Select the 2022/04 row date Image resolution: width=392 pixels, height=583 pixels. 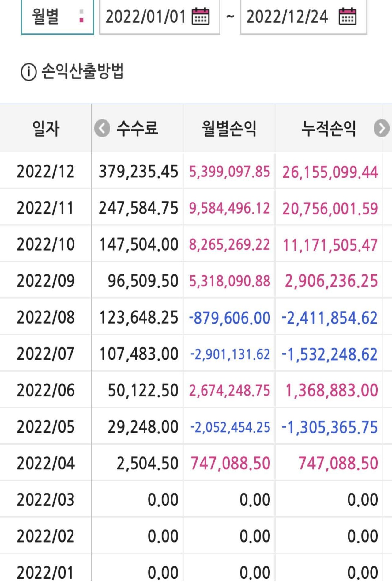[x=46, y=463]
